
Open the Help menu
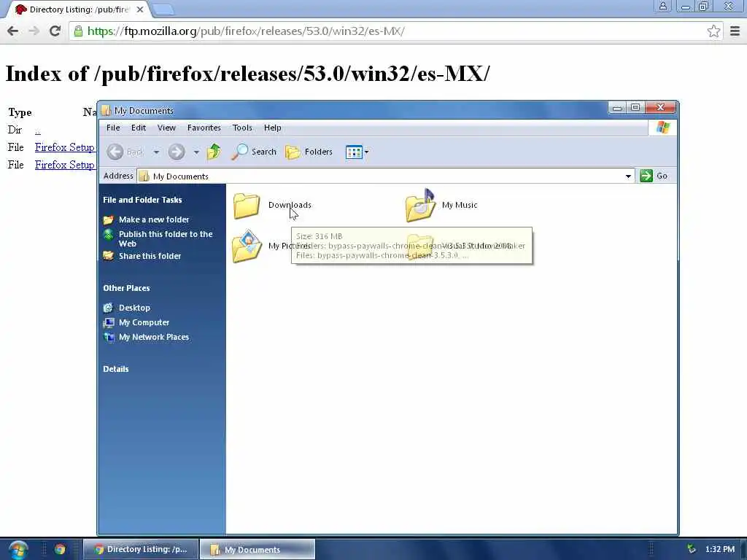(273, 128)
